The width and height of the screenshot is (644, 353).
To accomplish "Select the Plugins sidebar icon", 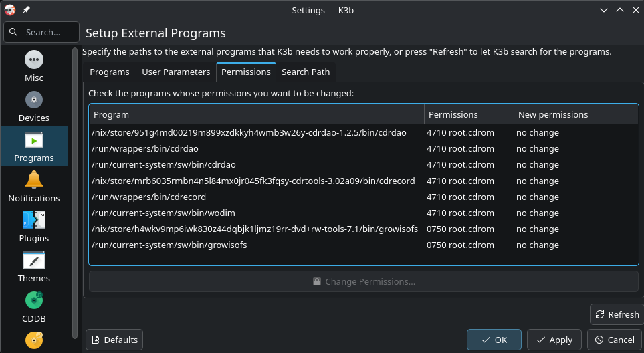I will coord(34,227).
